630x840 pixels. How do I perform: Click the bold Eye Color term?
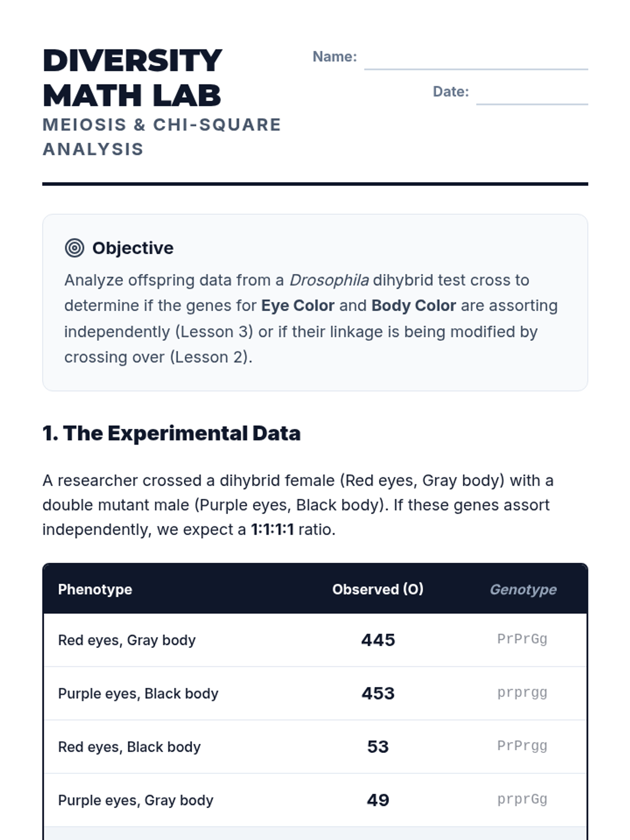tap(298, 306)
